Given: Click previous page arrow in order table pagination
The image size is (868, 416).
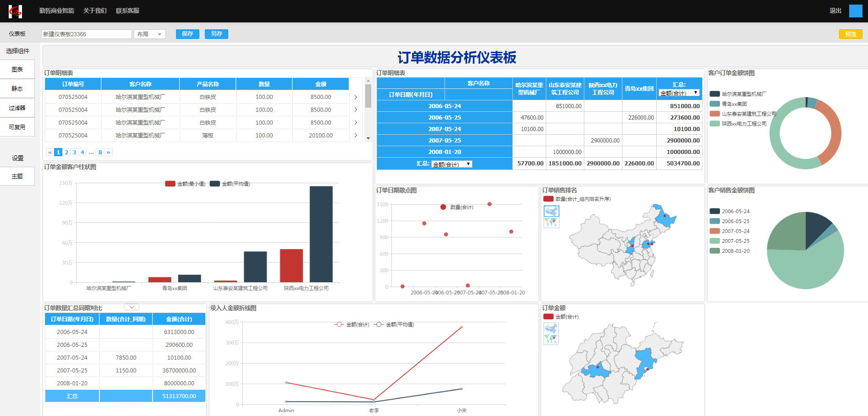Looking at the screenshot, I should (x=50, y=153).
